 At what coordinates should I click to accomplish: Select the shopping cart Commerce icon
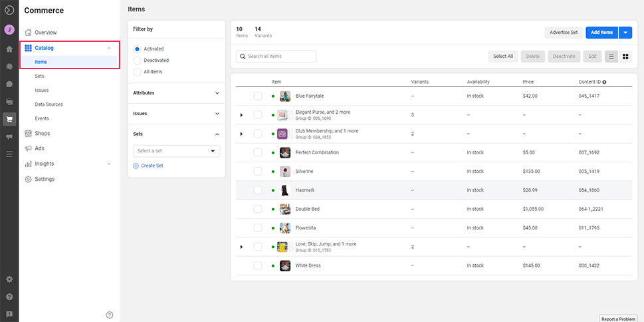click(x=9, y=119)
